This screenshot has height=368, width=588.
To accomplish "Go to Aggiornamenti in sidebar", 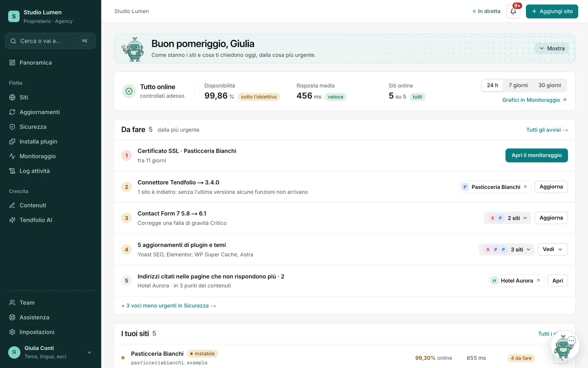I will pos(50,112).
